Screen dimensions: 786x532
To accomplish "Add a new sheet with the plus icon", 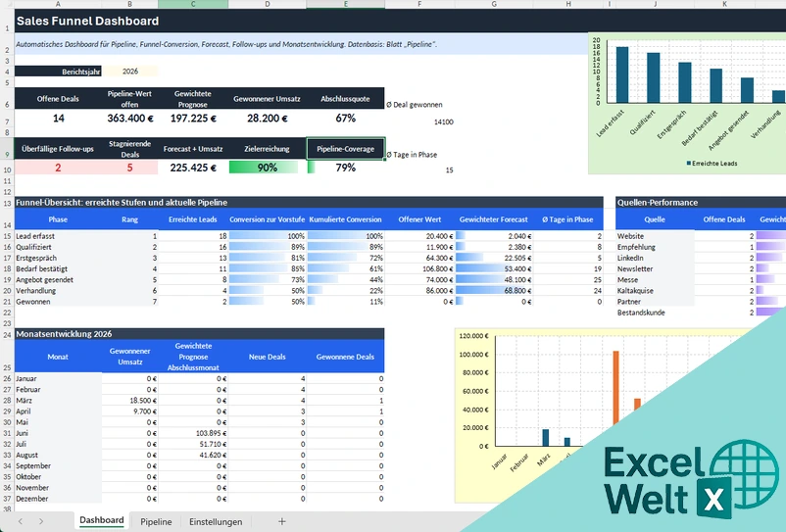I will coord(281,521).
